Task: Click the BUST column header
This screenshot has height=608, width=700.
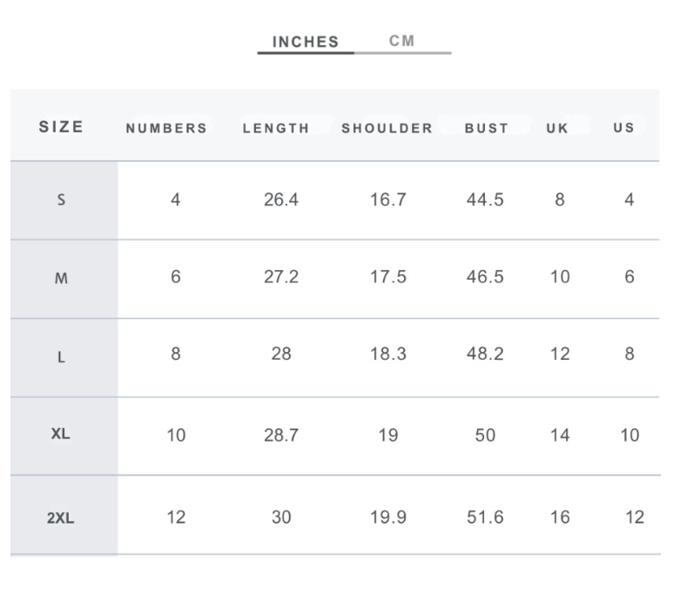Action: point(487,128)
